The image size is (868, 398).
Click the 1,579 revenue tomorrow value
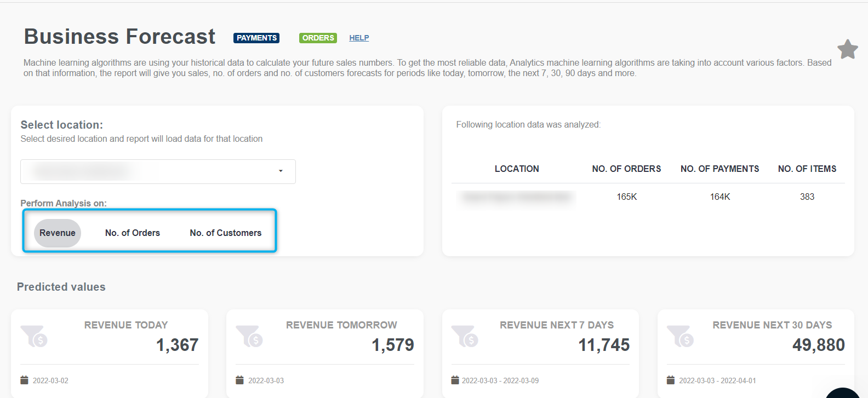coord(393,345)
